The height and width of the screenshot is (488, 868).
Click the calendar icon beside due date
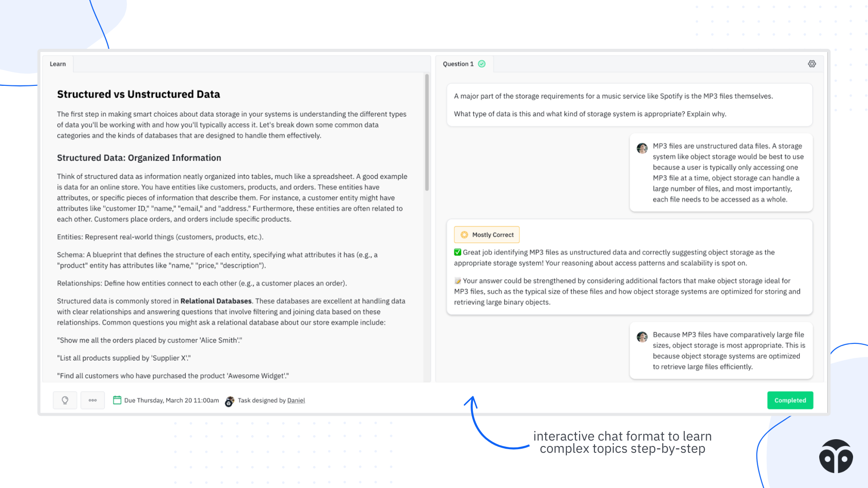(117, 400)
